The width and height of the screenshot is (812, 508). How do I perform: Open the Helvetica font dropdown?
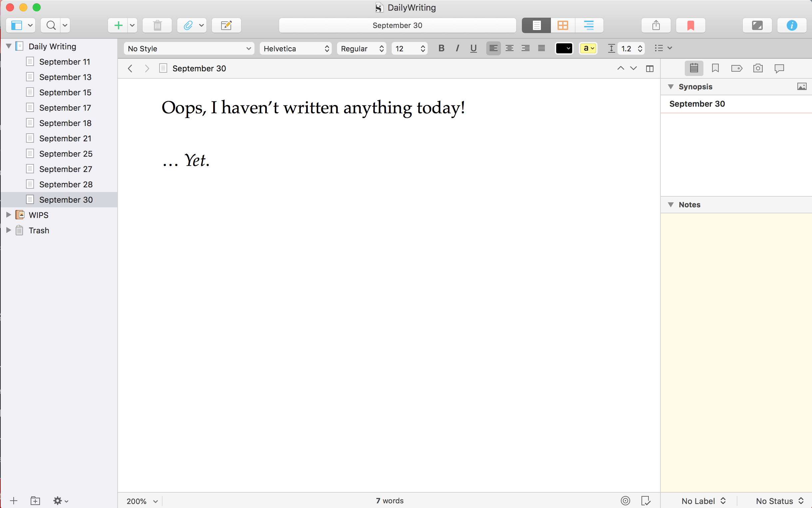pyautogui.click(x=295, y=48)
